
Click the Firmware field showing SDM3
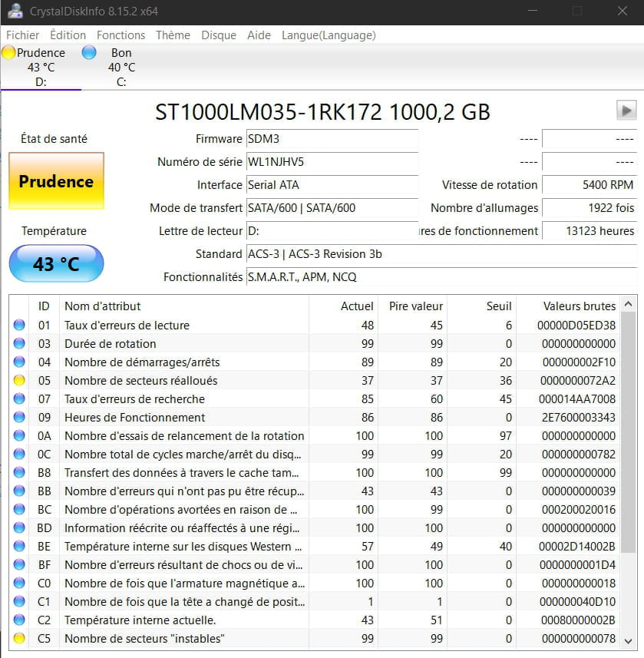point(332,139)
